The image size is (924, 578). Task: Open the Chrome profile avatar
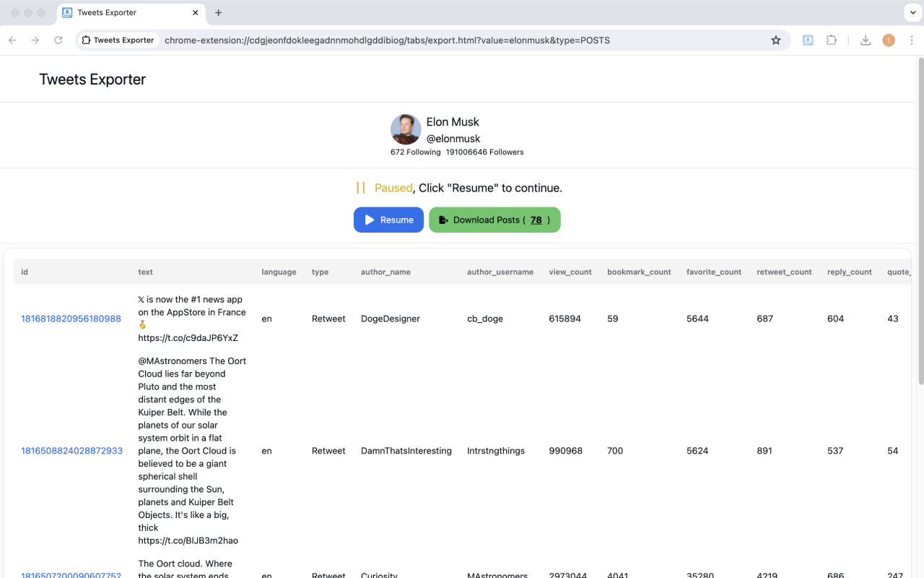click(x=889, y=40)
